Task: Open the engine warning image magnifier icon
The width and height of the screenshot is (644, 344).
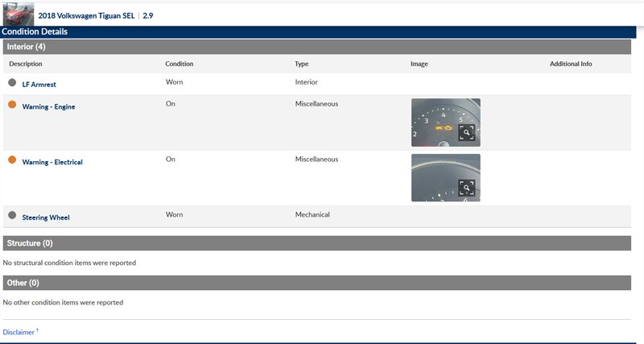Action: pyautogui.click(x=467, y=133)
